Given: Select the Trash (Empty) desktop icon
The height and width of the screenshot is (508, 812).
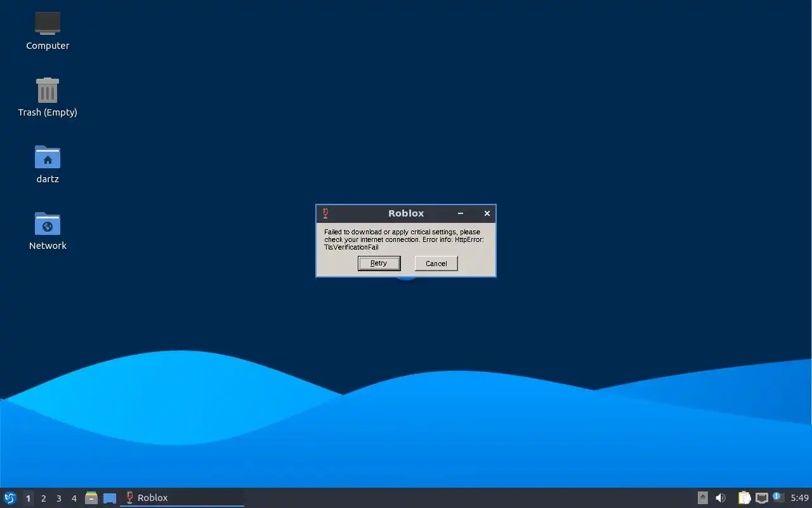Looking at the screenshot, I should tap(48, 97).
